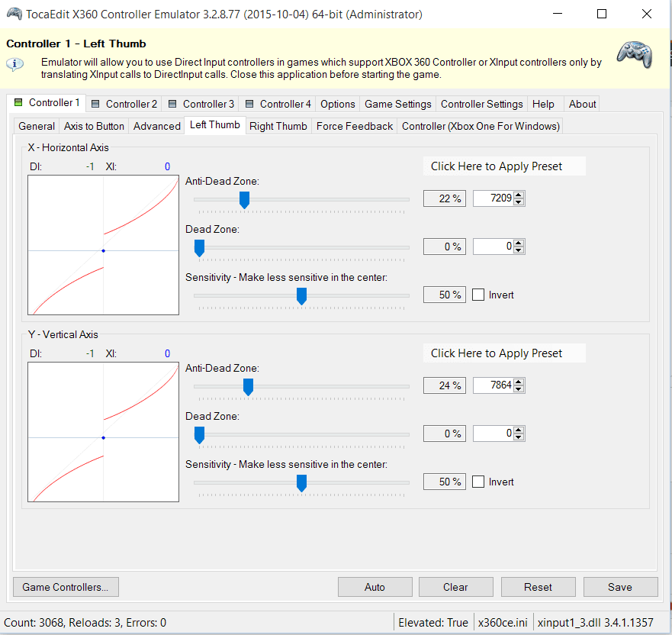Click the Y Anti-Dead Zone 24 % value box
672x635 pixels.
click(445, 385)
